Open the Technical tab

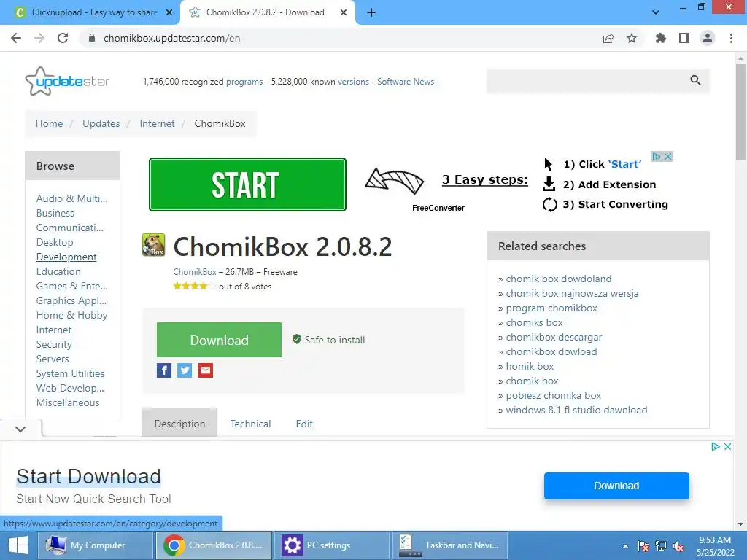[251, 424]
